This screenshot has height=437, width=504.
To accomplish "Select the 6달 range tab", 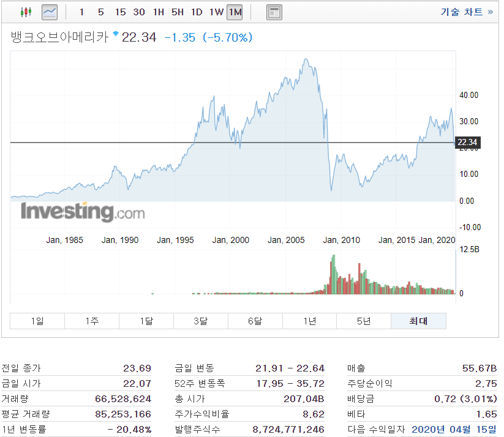I will [255, 321].
